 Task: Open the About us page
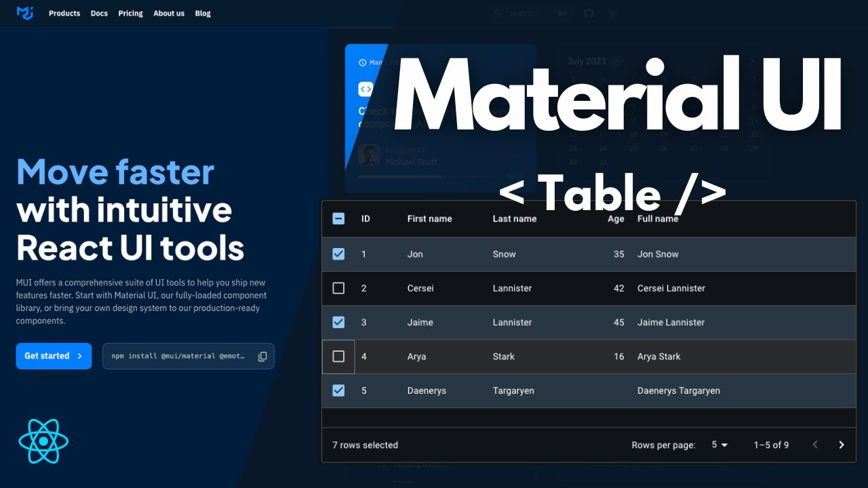pos(169,13)
